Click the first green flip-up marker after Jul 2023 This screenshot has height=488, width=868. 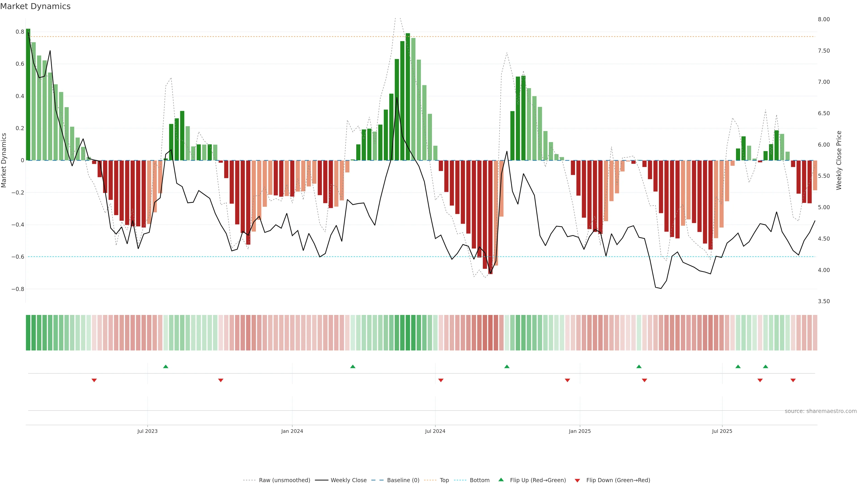(165, 366)
